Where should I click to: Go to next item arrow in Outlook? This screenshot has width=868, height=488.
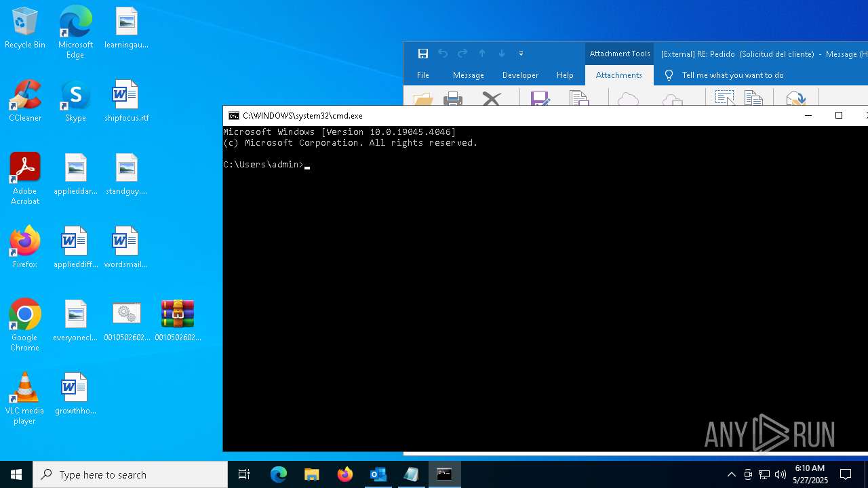click(502, 54)
